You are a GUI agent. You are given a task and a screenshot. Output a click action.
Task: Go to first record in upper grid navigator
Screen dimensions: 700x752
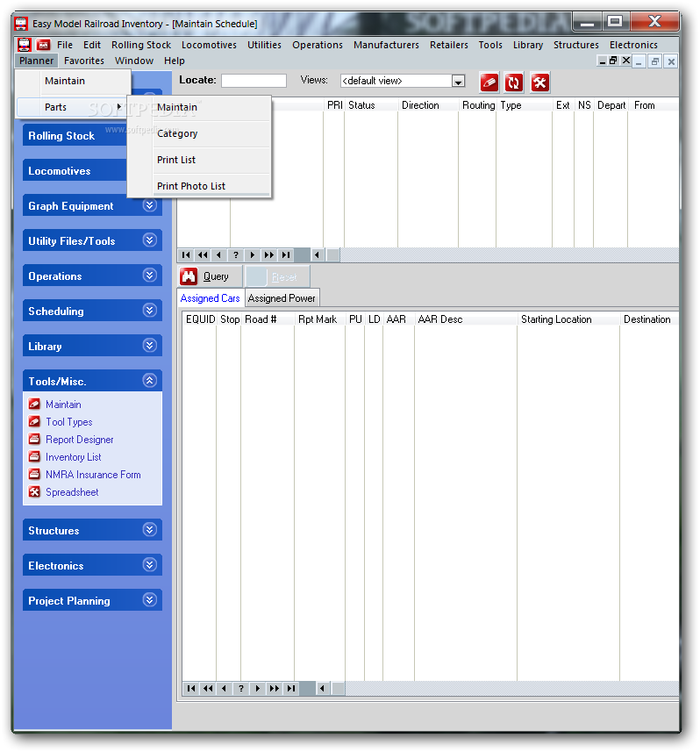coord(186,255)
